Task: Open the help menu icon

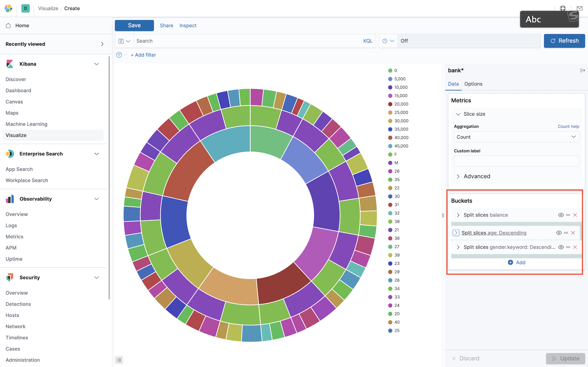Action: tap(563, 8)
